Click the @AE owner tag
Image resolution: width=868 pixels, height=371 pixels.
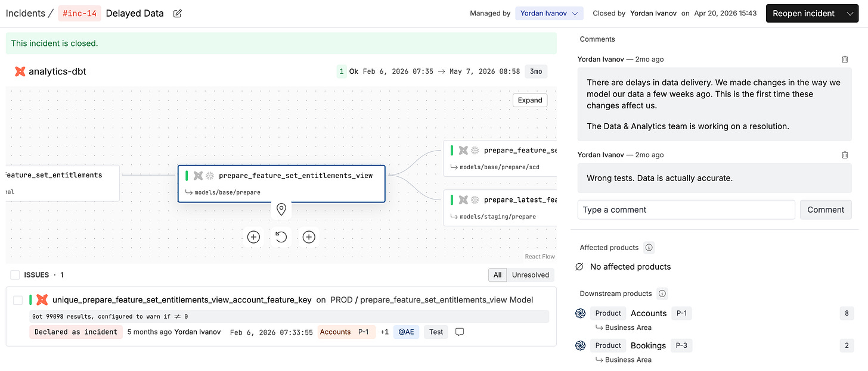(x=406, y=332)
